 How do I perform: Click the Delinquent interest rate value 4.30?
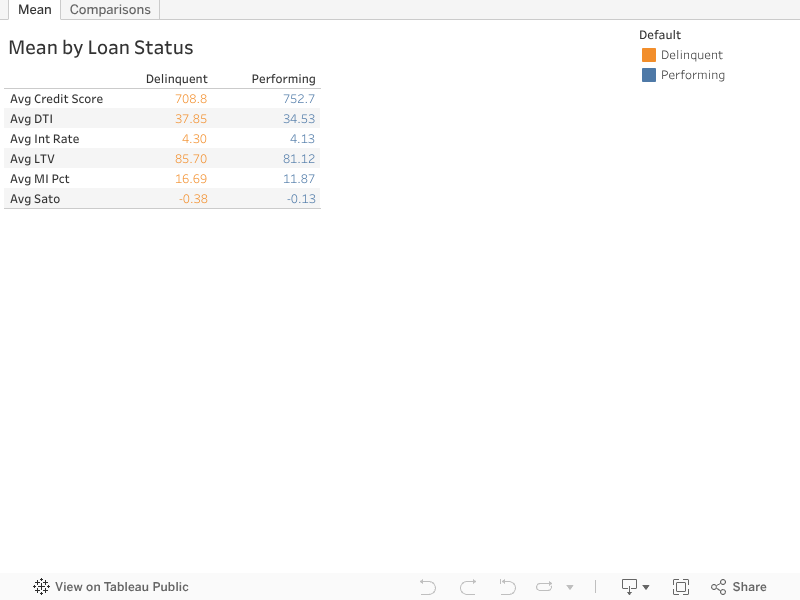click(194, 139)
